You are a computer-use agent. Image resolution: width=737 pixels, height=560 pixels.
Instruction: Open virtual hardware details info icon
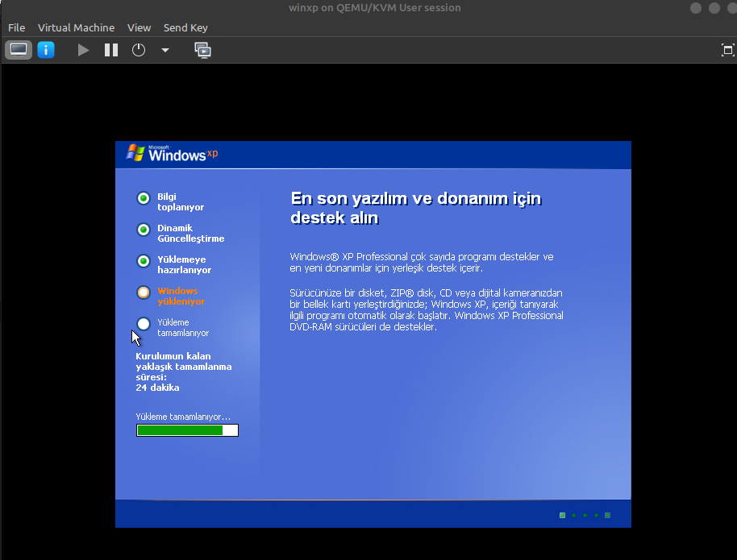tap(46, 50)
